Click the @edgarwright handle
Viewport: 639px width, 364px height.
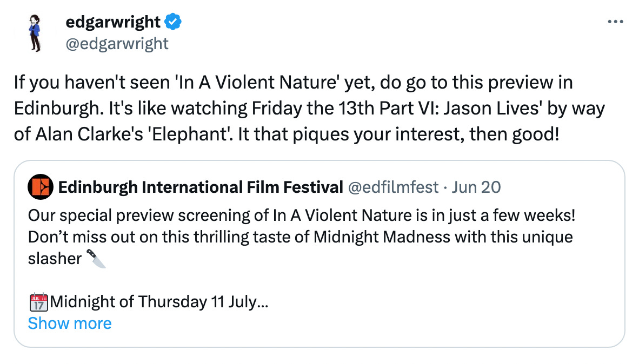(117, 44)
